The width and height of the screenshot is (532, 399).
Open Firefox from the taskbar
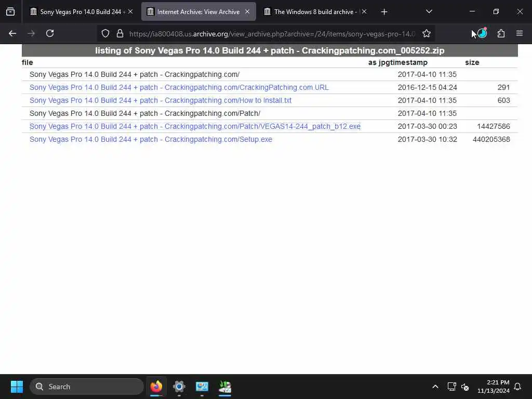(x=156, y=387)
